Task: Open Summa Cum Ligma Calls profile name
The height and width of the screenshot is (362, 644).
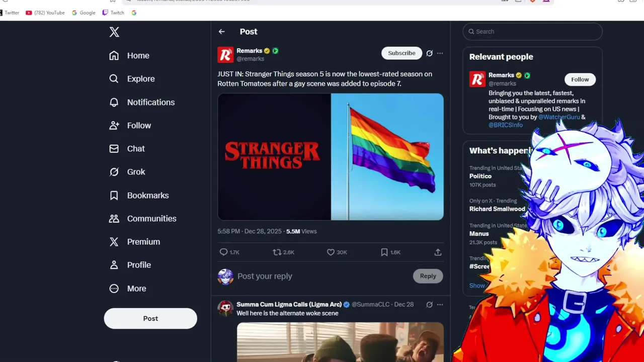Action: [289, 304]
